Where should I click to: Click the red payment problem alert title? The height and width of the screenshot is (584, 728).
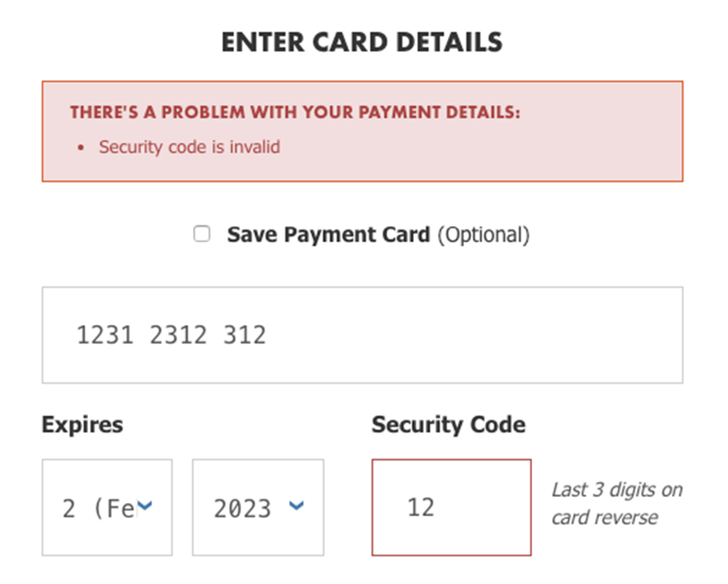295,113
